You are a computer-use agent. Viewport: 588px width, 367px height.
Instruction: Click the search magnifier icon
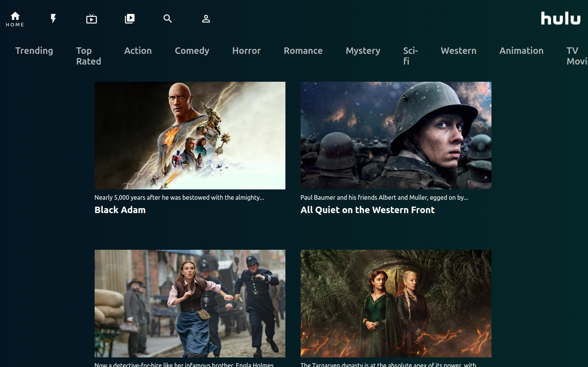tap(168, 18)
